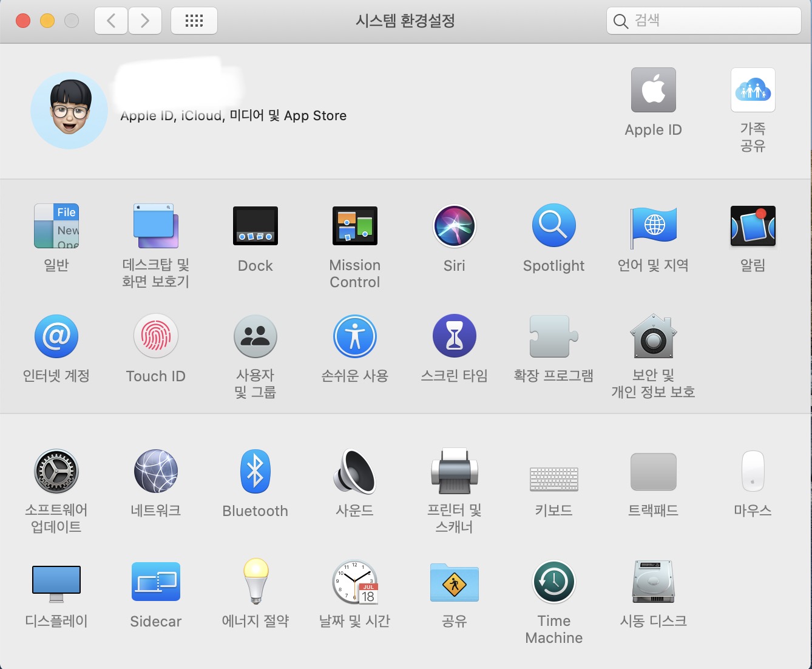Open 스크린 타임 preferences
This screenshot has height=669, width=812.
tap(455, 336)
